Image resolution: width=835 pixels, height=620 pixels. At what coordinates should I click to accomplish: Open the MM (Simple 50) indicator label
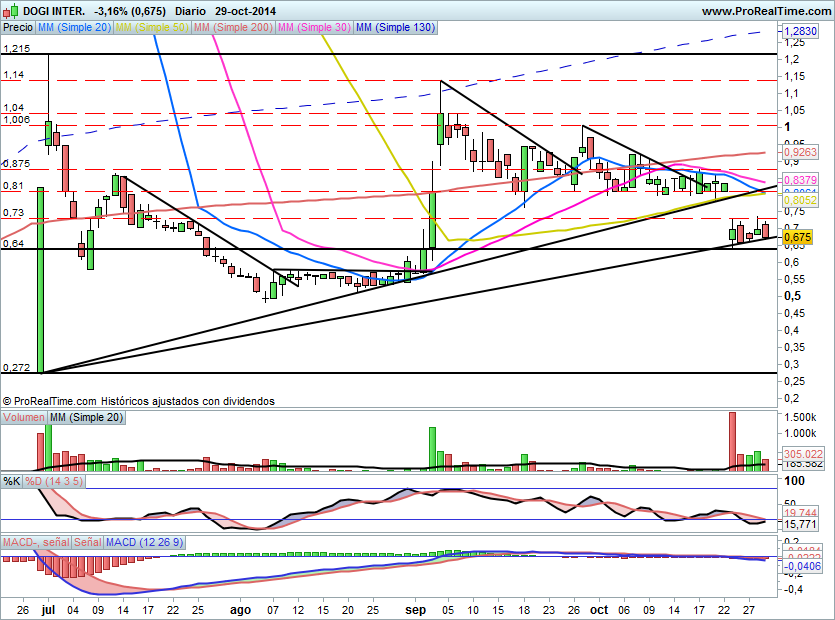pyautogui.click(x=152, y=27)
